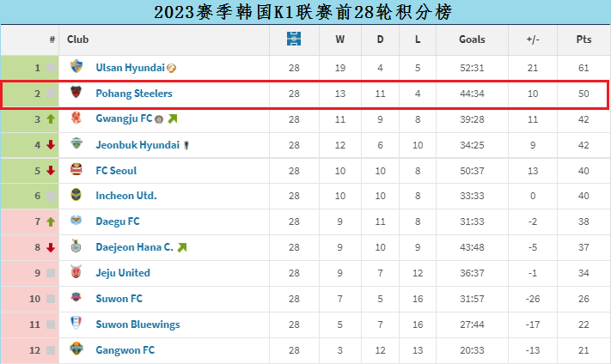The height and width of the screenshot is (364, 611).
Task: Click the promoted arrow beside Daejeon Hana C.
Action: tap(182, 247)
